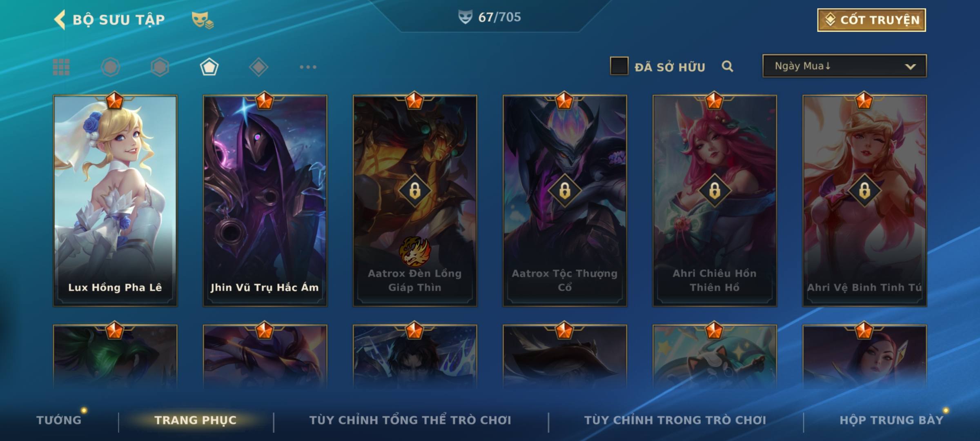
Task: Toggle the Đã Sở Hữu checkbox
Action: coord(619,66)
